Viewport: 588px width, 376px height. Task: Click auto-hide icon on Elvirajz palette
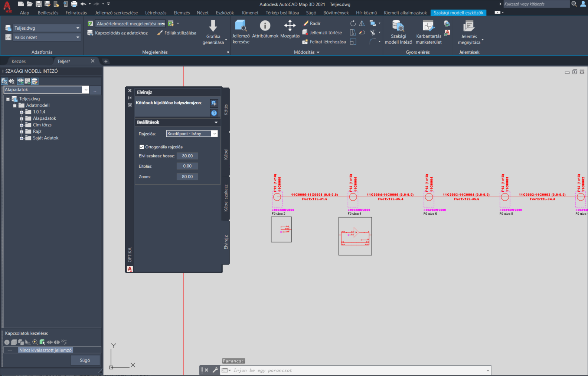130,98
